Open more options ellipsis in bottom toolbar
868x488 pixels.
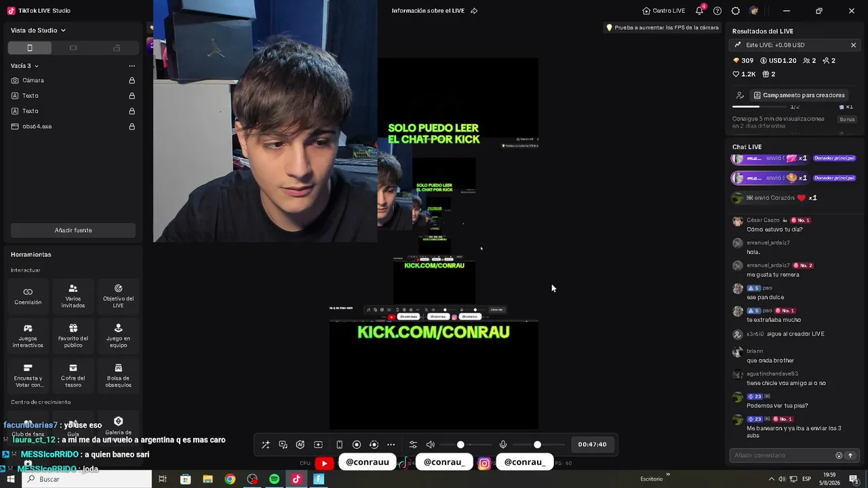tap(391, 445)
